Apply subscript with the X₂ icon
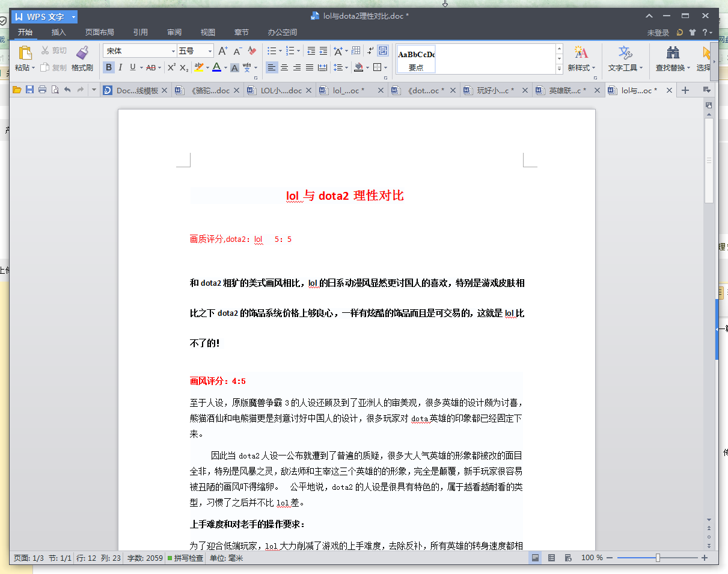The image size is (728, 574). 184,67
